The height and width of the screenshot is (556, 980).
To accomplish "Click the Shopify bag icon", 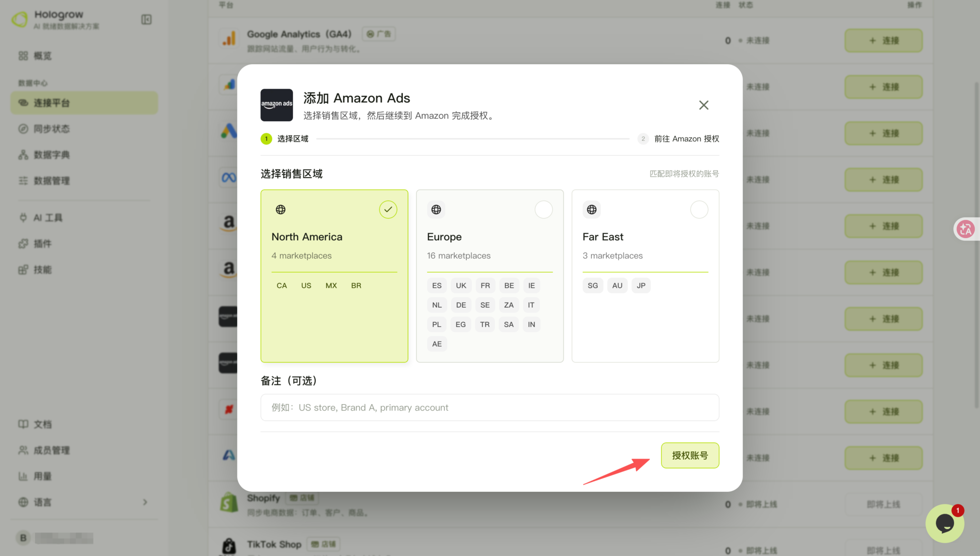I will (x=229, y=502).
